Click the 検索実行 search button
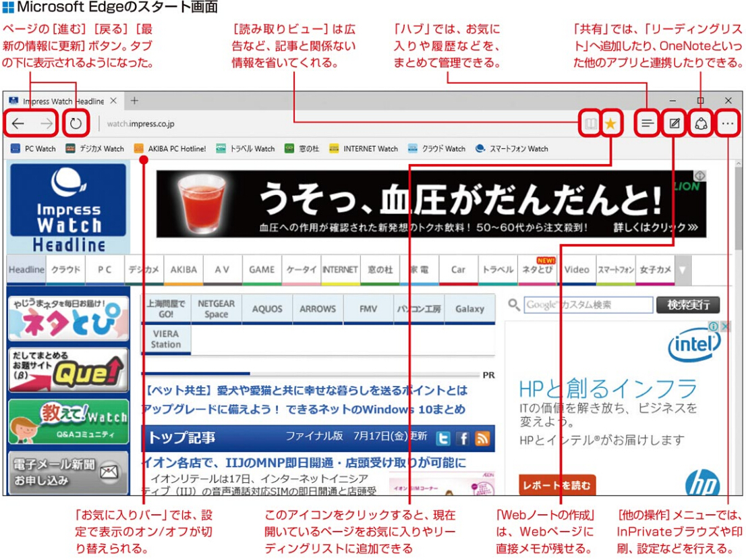This screenshot has width=746, height=560. coord(688,304)
